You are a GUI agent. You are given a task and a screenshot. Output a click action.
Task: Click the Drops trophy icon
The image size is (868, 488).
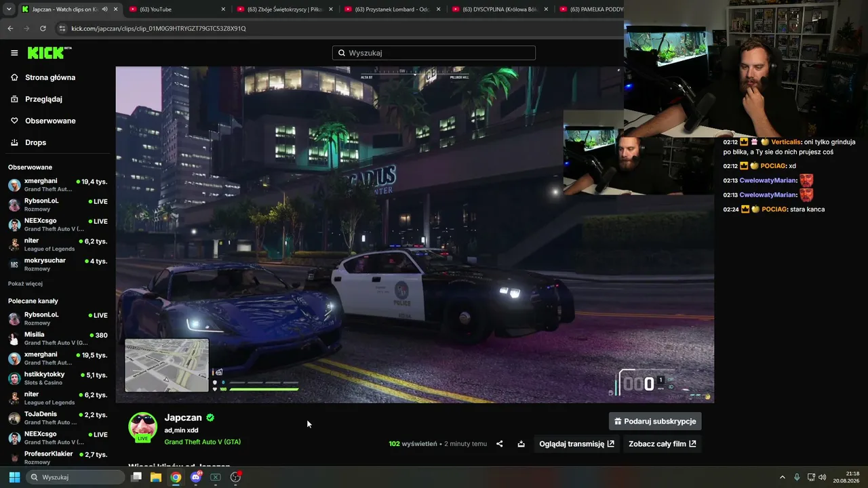pos(14,142)
